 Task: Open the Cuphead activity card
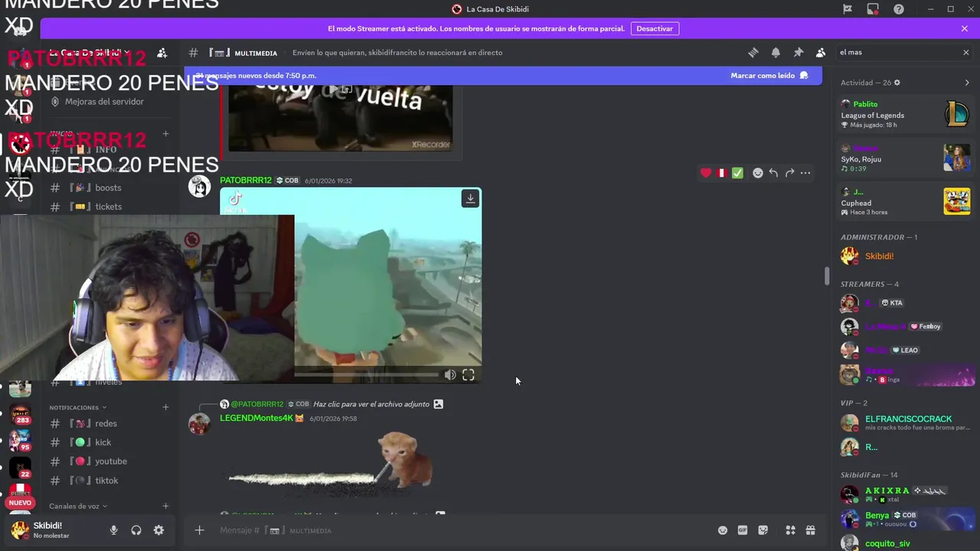pyautogui.click(x=906, y=202)
